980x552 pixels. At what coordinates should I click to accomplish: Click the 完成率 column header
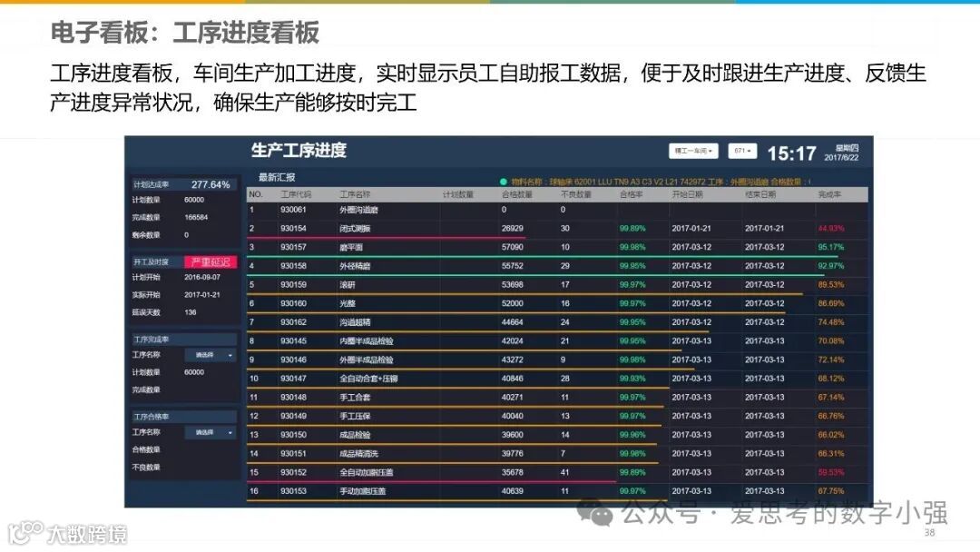click(x=830, y=194)
